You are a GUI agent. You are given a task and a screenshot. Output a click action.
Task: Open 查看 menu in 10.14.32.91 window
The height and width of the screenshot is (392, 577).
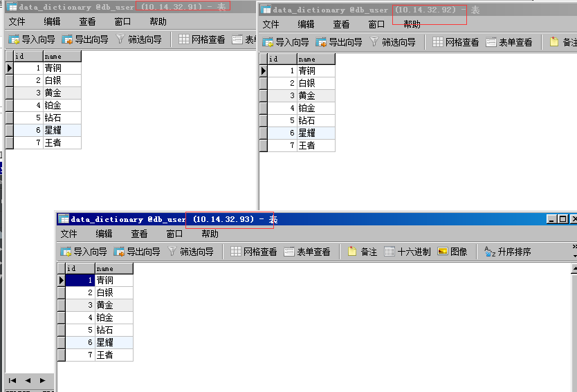coord(88,21)
